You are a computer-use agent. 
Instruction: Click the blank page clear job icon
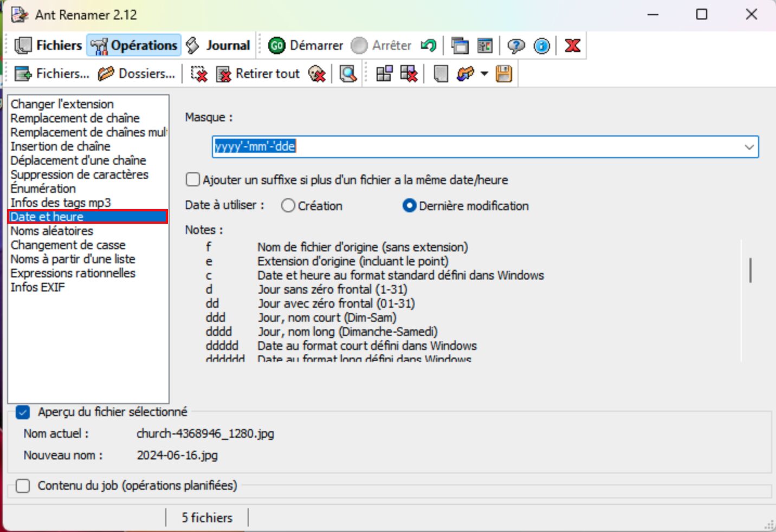[x=441, y=74]
